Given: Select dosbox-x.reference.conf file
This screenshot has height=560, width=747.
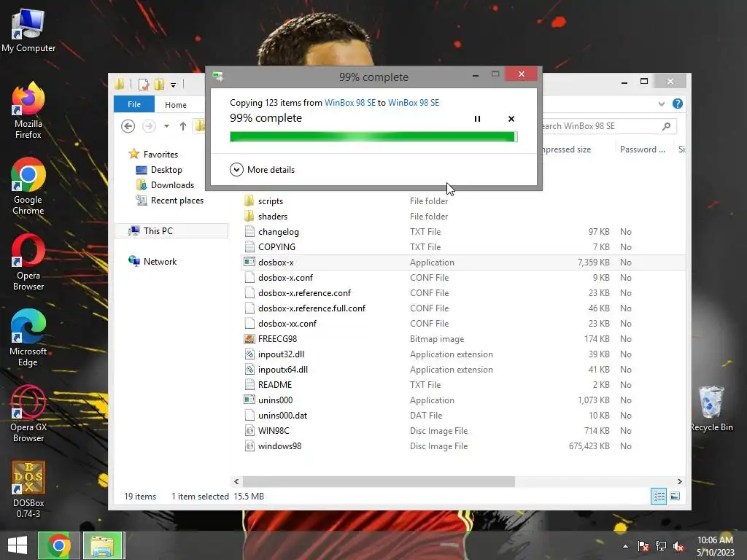Looking at the screenshot, I should [x=304, y=293].
